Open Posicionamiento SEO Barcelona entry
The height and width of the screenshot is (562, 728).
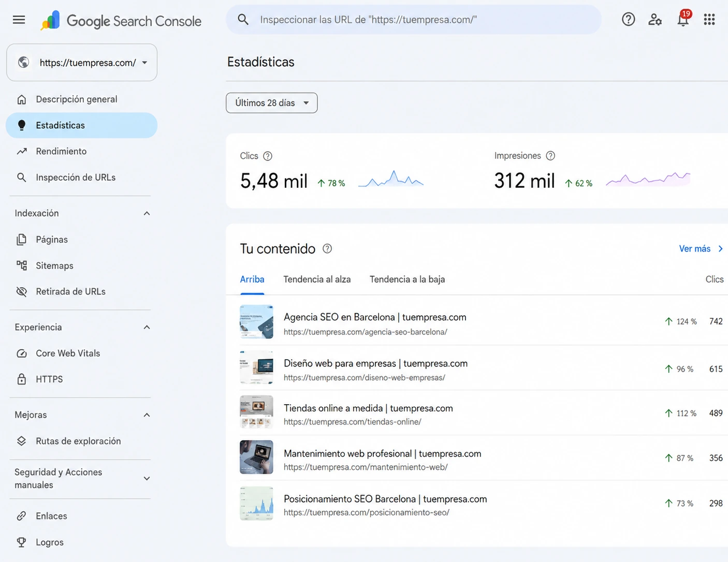pyautogui.click(x=385, y=499)
